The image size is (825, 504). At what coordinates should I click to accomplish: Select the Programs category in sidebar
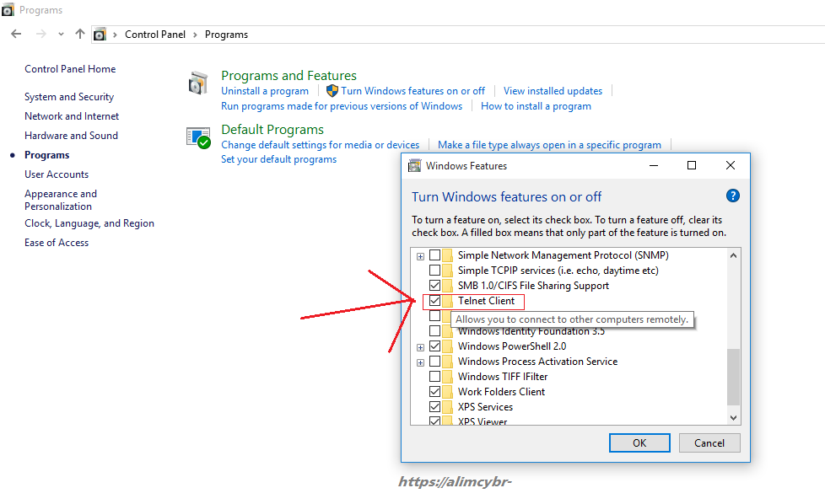[x=47, y=155]
